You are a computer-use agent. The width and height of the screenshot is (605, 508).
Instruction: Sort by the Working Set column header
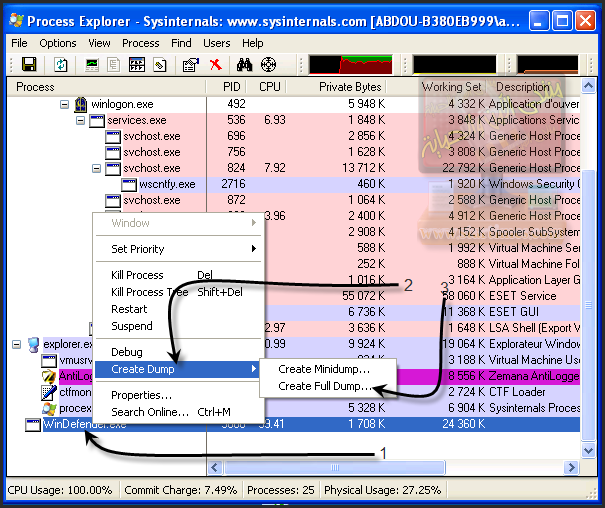436,87
